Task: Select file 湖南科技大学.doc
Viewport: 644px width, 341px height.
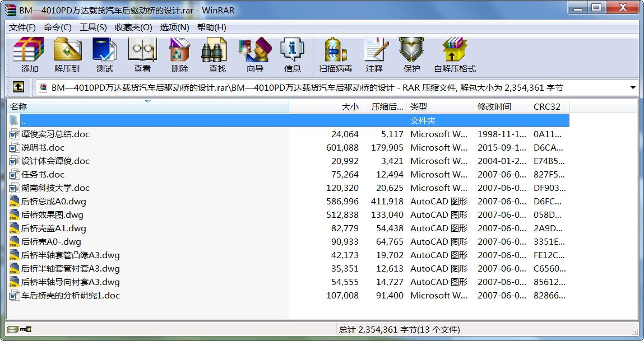Action: click(x=55, y=188)
